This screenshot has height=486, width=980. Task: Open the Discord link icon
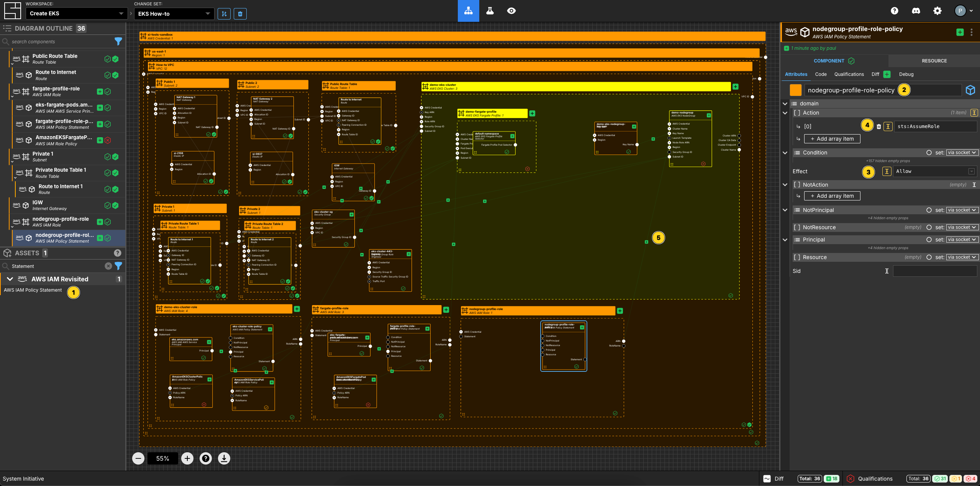(x=916, y=11)
